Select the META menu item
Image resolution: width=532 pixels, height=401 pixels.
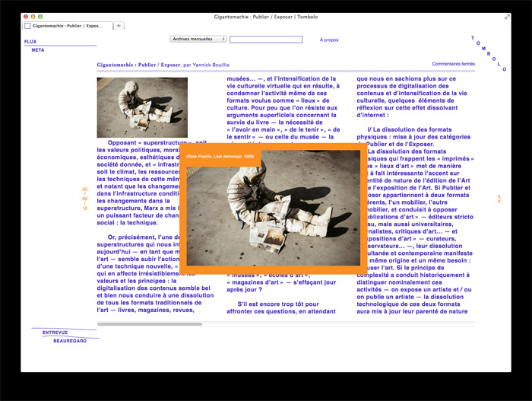click(38, 50)
